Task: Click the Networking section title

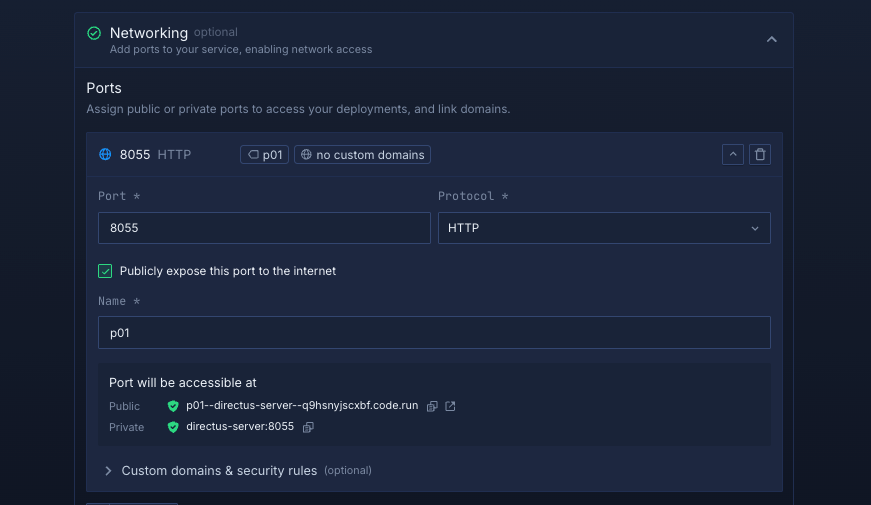Action: pyautogui.click(x=148, y=33)
